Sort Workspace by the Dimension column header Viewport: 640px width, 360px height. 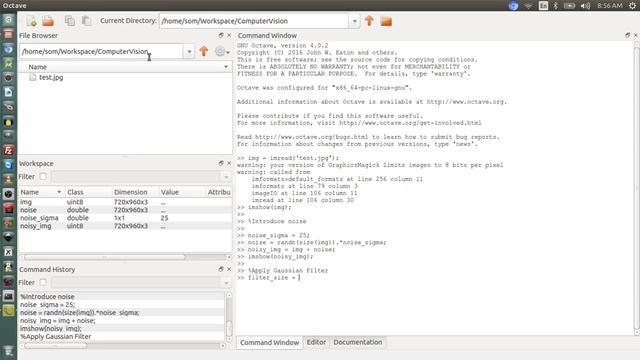click(135, 192)
